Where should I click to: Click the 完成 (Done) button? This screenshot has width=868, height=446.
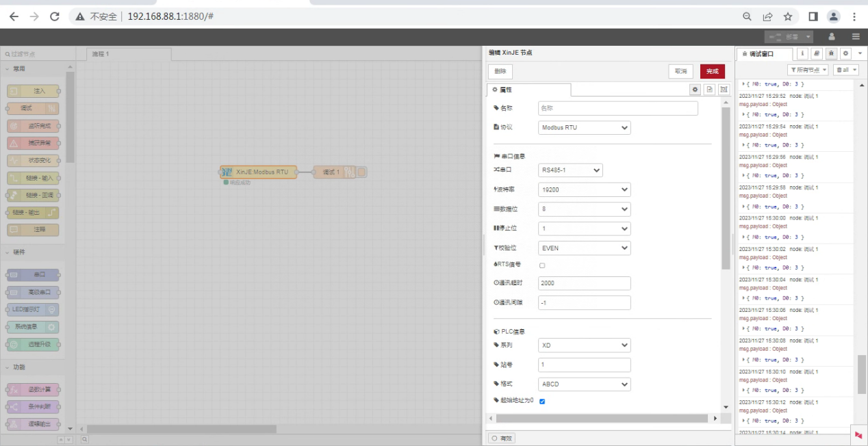click(x=712, y=71)
